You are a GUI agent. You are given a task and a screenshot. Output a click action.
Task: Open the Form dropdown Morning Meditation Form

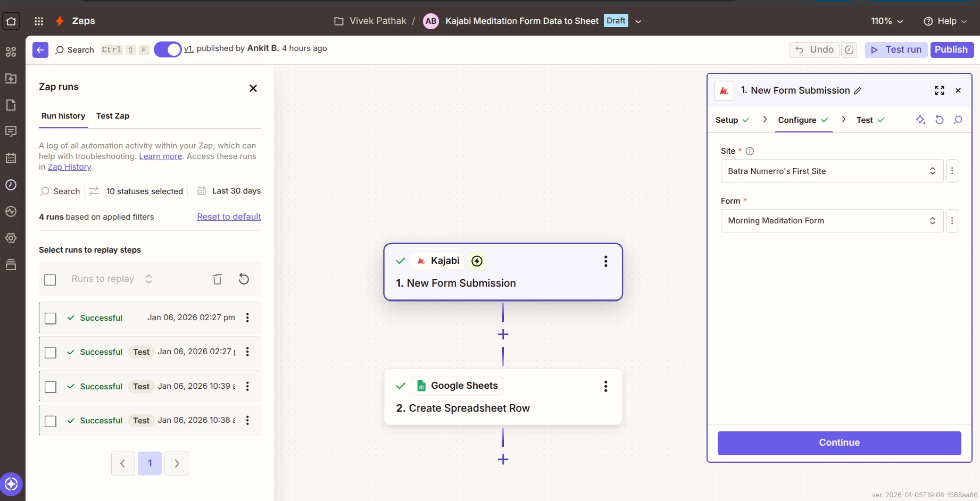pyautogui.click(x=832, y=221)
